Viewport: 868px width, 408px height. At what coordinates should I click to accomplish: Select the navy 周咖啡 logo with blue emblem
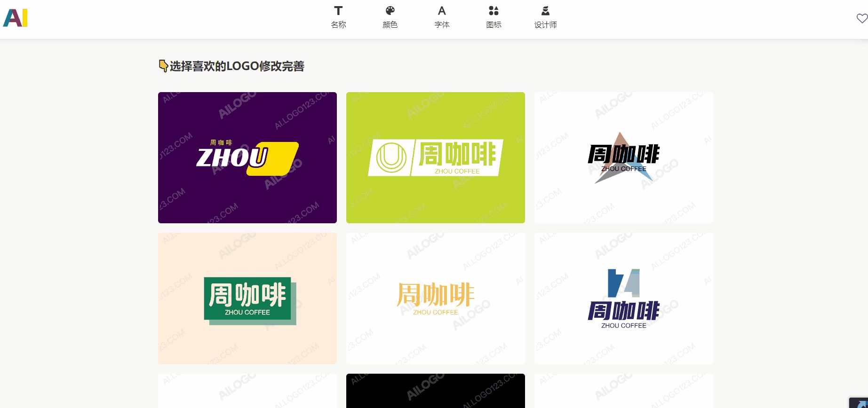coord(624,298)
